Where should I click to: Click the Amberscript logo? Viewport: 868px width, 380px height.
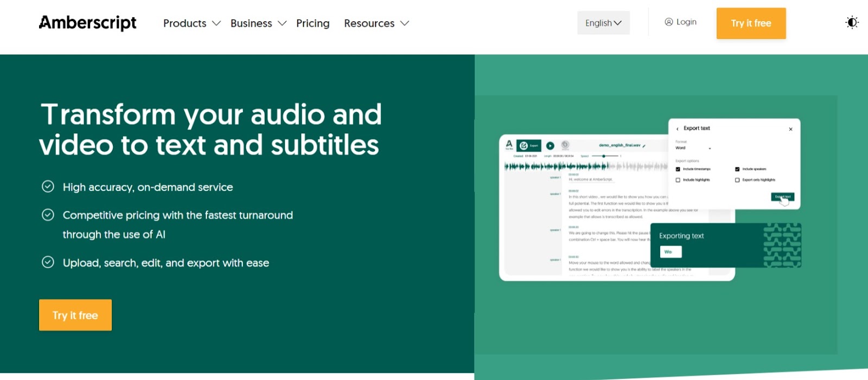pyautogui.click(x=88, y=23)
